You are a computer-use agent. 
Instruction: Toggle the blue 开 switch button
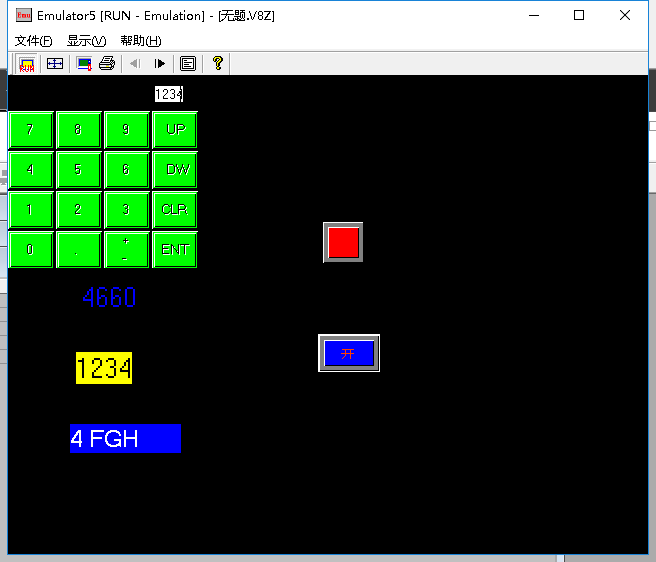349,353
